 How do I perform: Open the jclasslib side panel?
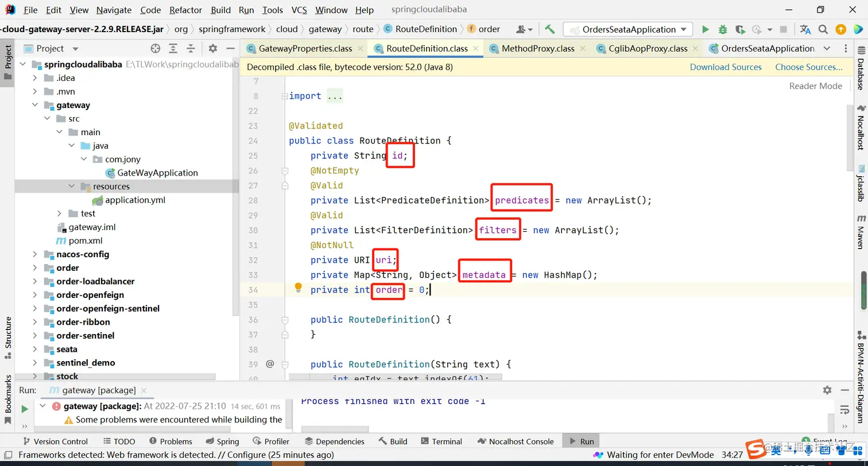(x=861, y=183)
